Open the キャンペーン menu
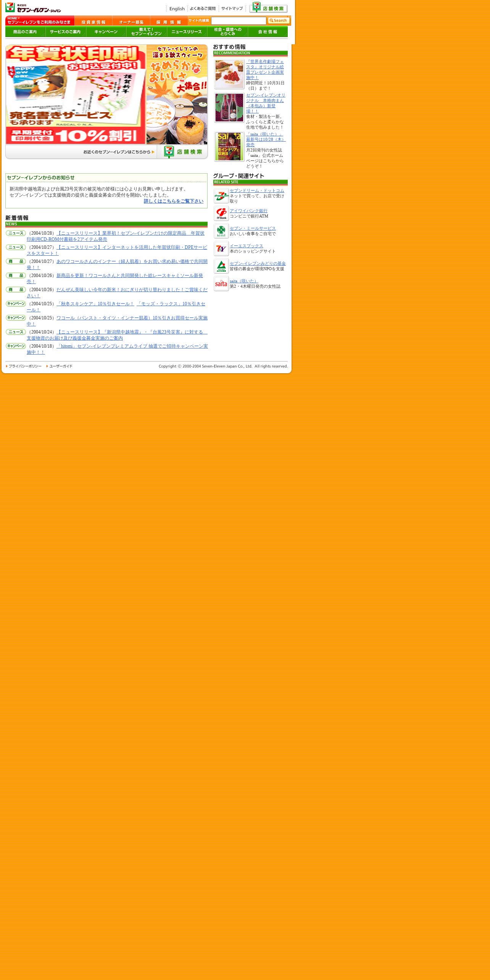This screenshot has height=980, width=490. [x=106, y=32]
